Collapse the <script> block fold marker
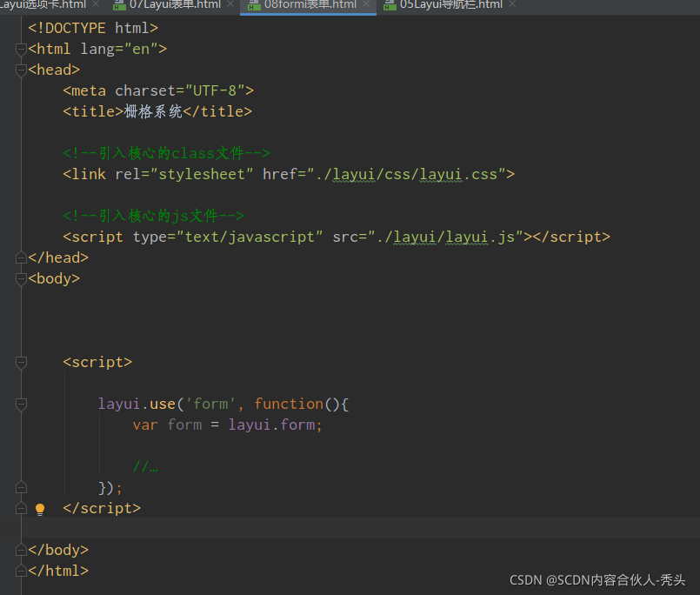This screenshot has width=700, height=595. (21, 362)
